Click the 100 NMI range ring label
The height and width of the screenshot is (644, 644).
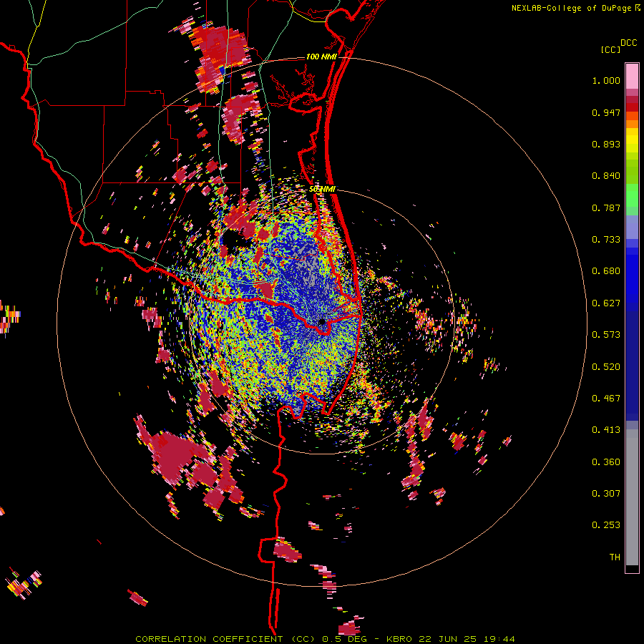[x=321, y=57]
